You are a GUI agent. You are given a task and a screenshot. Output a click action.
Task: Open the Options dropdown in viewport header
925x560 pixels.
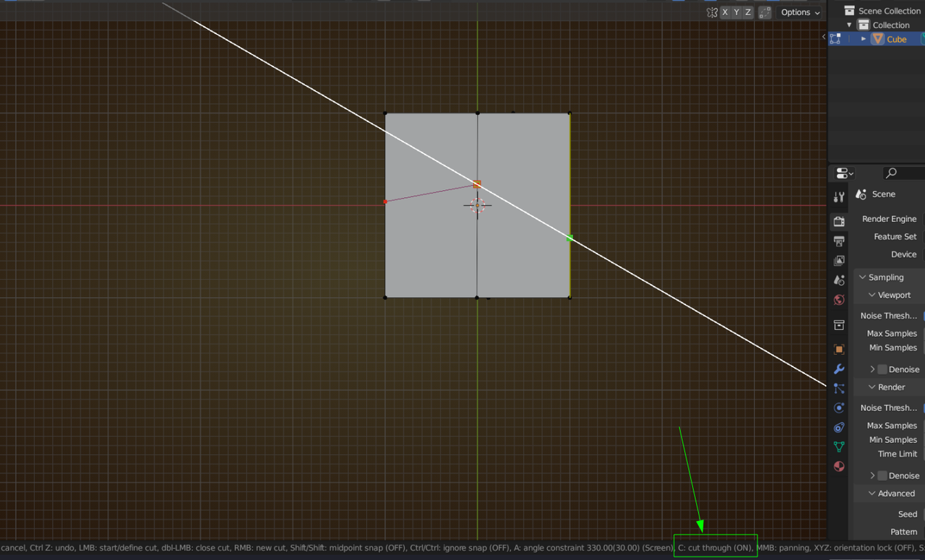[x=800, y=12]
